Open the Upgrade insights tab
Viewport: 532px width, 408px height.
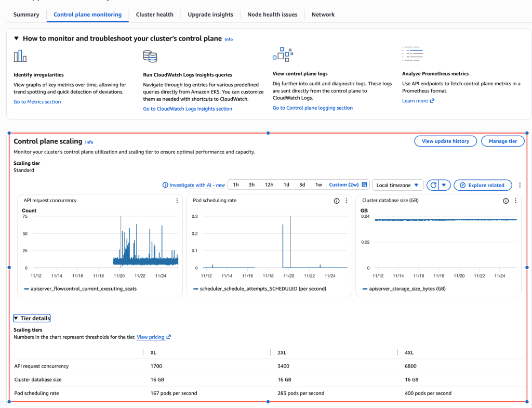click(x=210, y=15)
